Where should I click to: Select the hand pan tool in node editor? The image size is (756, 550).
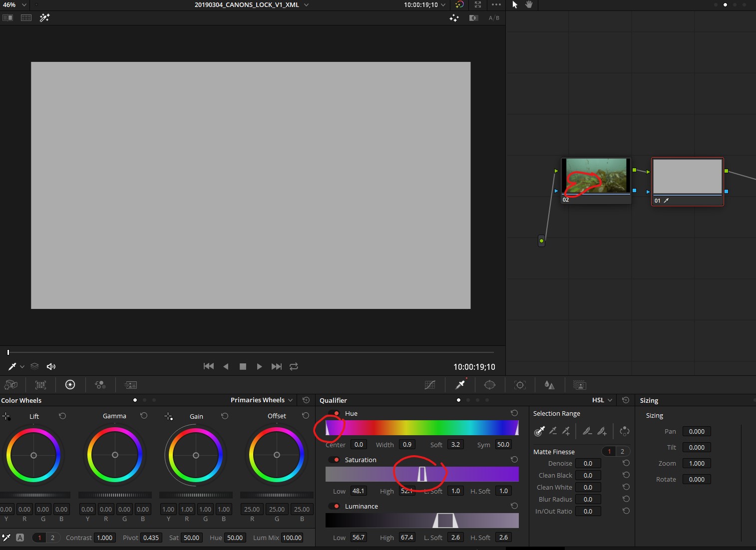click(529, 4)
